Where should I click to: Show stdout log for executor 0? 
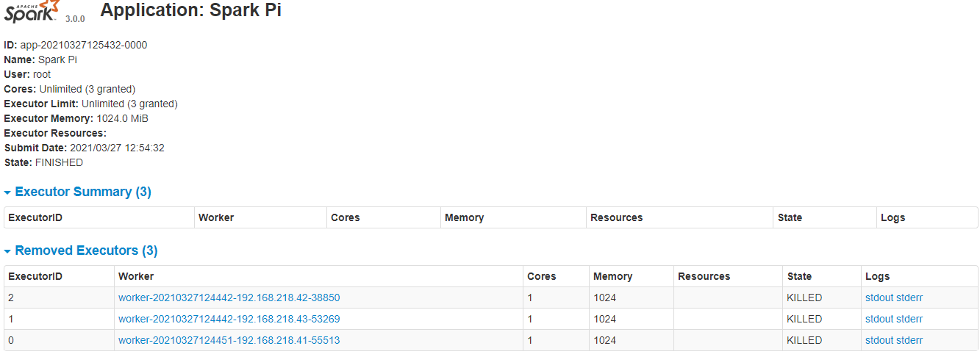pos(879,340)
